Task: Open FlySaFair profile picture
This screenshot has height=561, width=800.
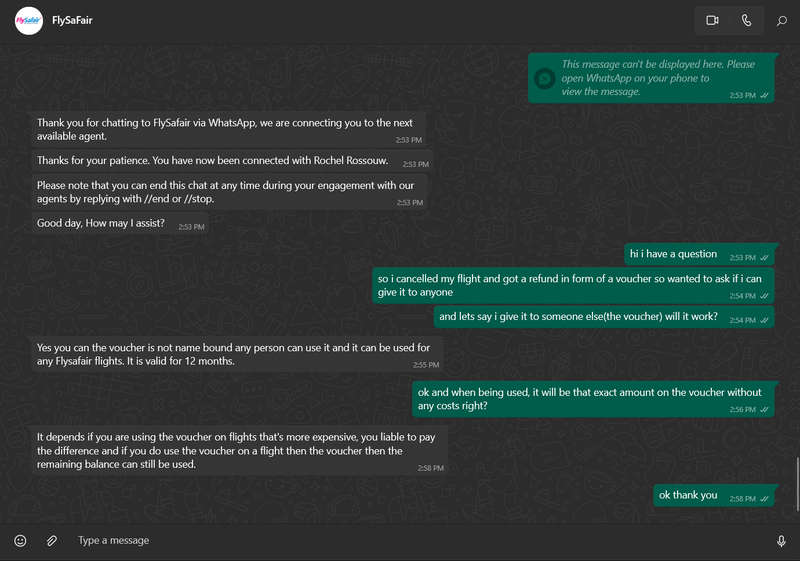Action: pos(29,21)
